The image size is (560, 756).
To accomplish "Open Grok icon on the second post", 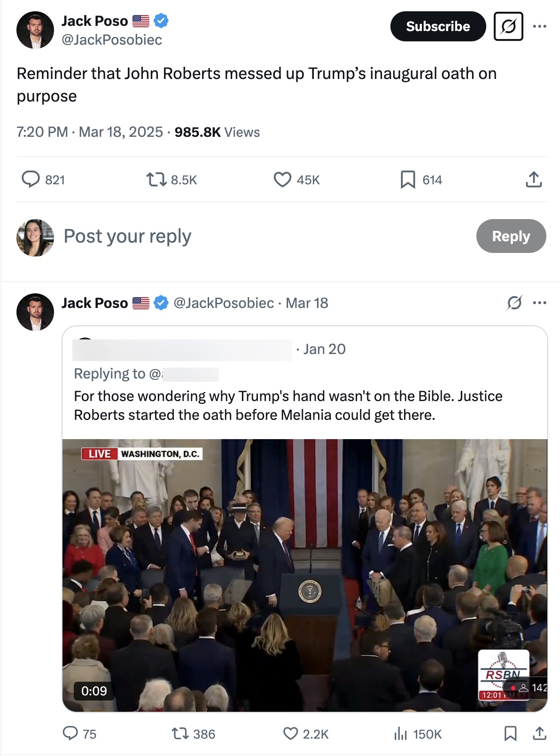I will coord(514,303).
